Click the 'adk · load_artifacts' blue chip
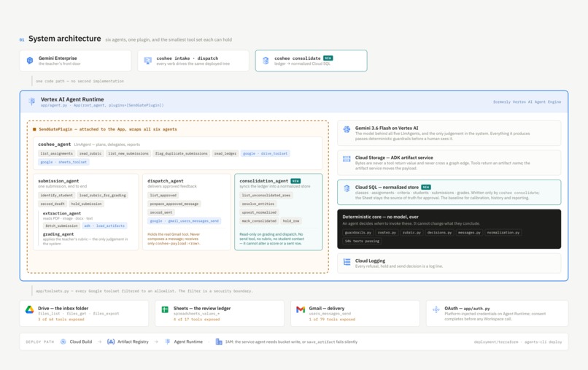 [x=104, y=226]
